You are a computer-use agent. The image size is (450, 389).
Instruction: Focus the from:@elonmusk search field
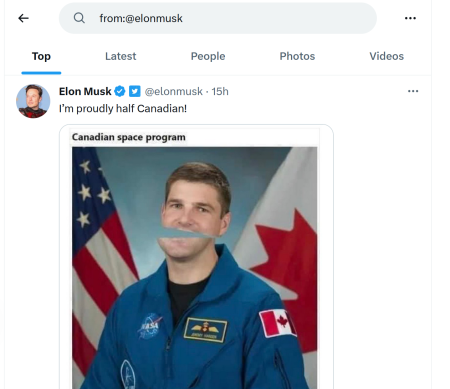click(218, 18)
